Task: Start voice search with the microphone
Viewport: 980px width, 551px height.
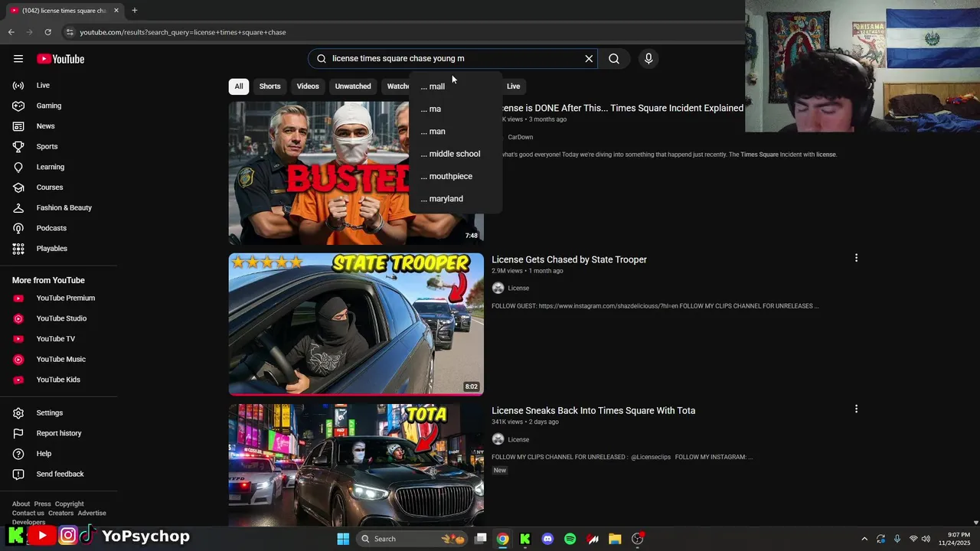Action: pyautogui.click(x=648, y=59)
